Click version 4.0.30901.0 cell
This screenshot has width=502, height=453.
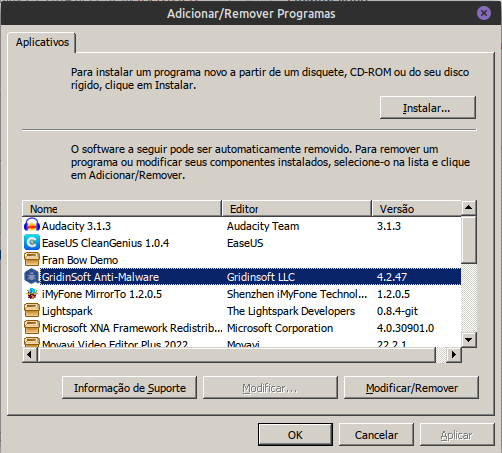pos(405,328)
